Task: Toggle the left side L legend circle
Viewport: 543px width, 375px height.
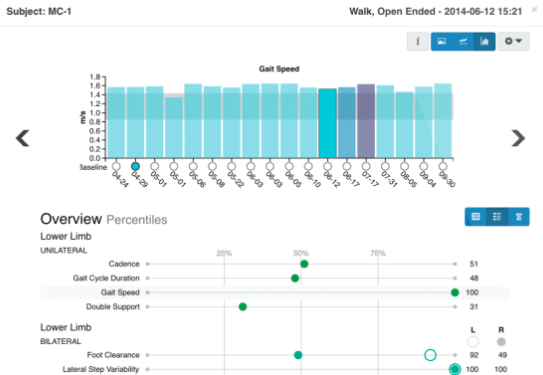Action: coord(473,342)
